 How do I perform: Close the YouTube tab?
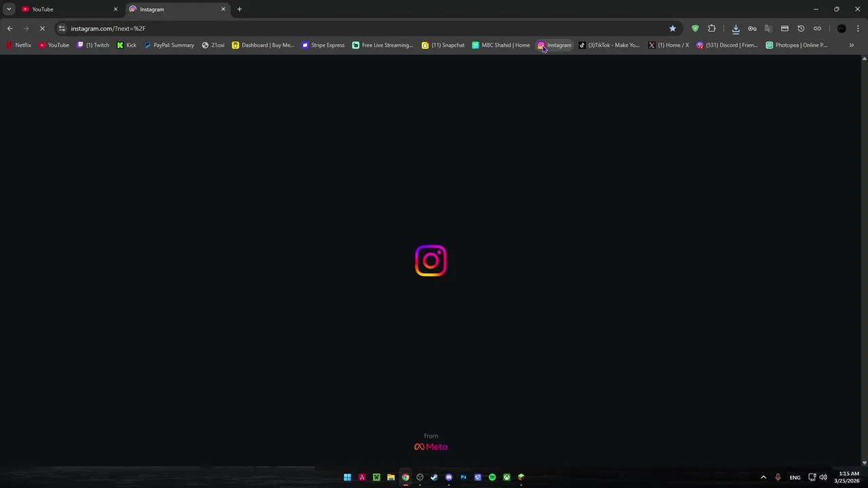[x=115, y=9]
